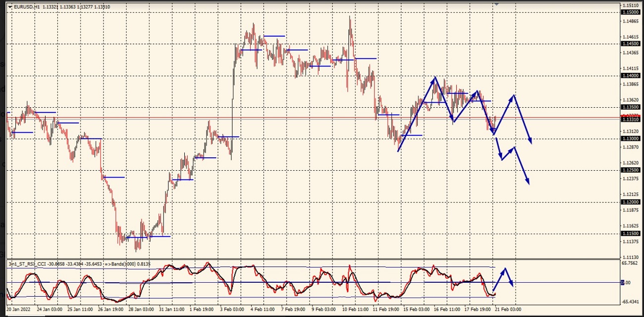Click the 1.14865 price axis label
644x317 pixels.
point(631,21)
